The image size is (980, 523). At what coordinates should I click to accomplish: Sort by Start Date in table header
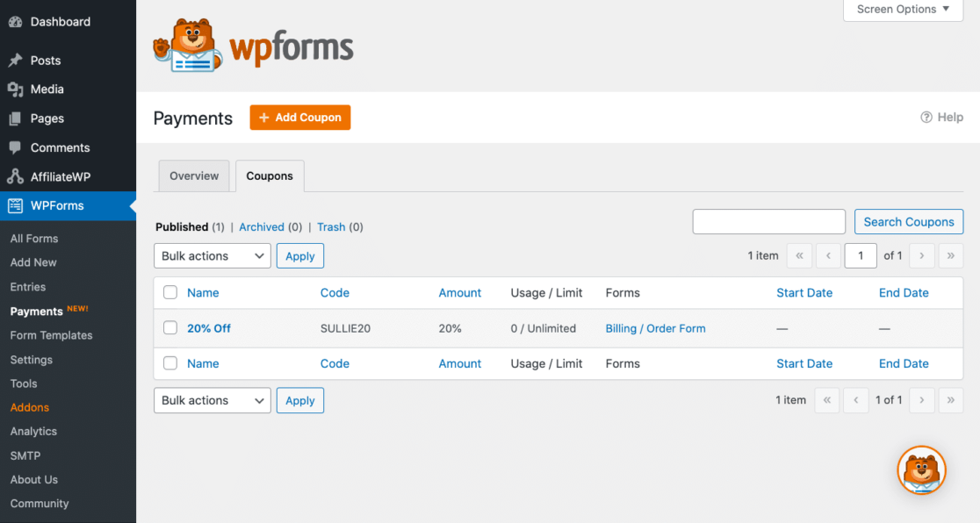pyautogui.click(x=804, y=292)
